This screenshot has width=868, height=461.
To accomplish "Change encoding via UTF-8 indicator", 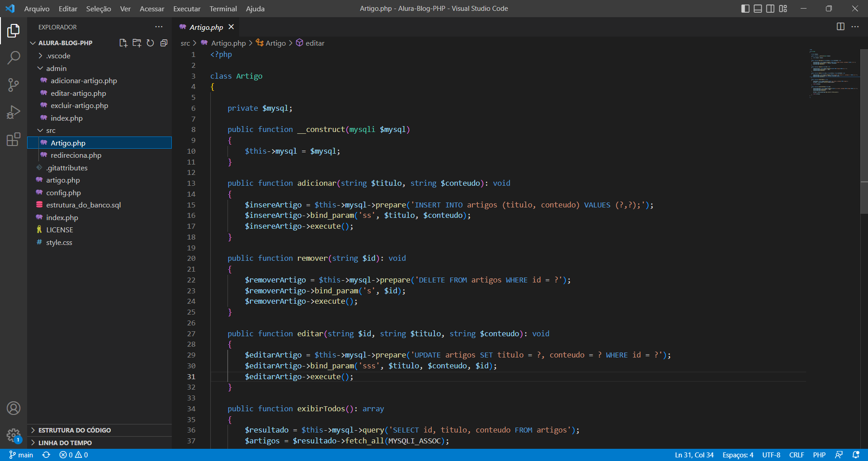I will (x=771, y=455).
